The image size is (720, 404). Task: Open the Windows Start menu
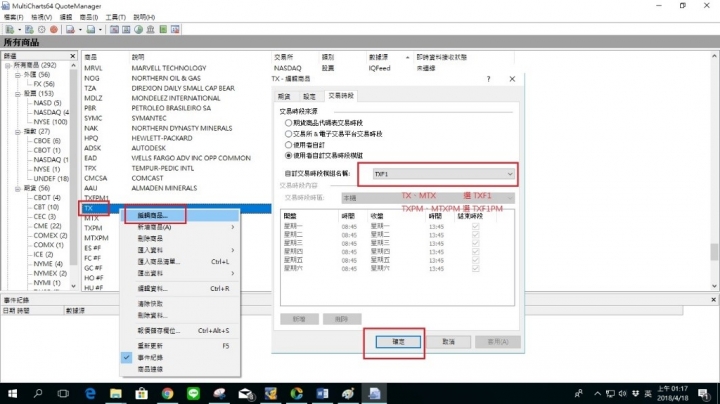point(12,393)
